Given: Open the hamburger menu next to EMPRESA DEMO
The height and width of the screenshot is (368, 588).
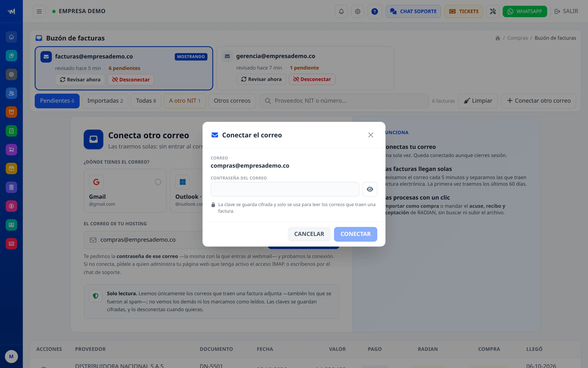Looking at the screenshot, I should 39,11.
